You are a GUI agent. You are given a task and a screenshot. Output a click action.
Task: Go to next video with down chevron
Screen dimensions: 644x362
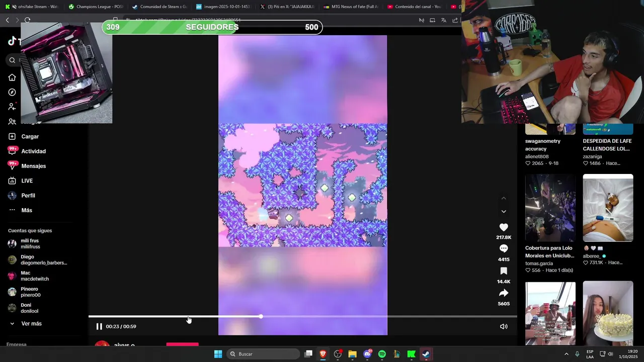(x=504, y=212)
